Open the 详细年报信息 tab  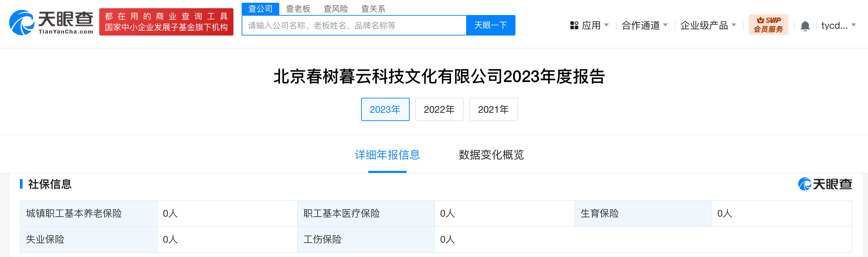pos(387,155)
